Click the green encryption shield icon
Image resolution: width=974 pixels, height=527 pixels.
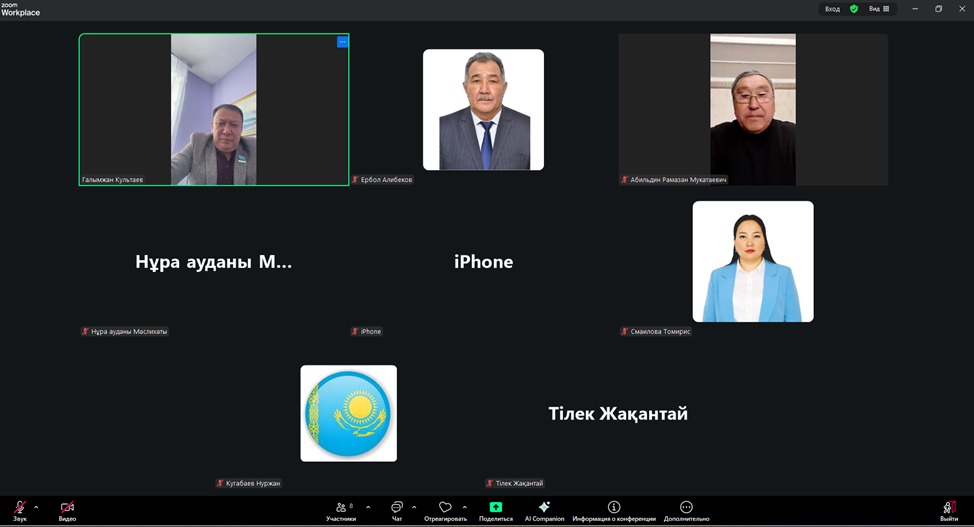coord(854,9)
